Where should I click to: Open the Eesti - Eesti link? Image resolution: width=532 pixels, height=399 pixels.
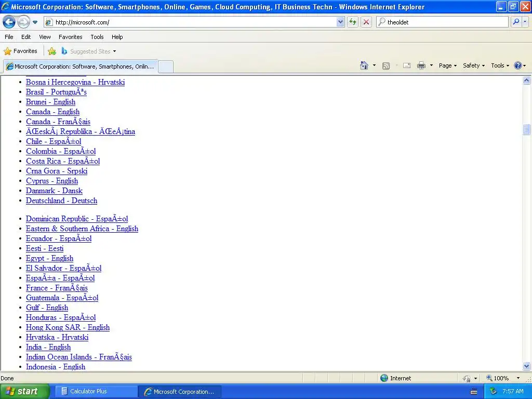(x=45, y=248)
